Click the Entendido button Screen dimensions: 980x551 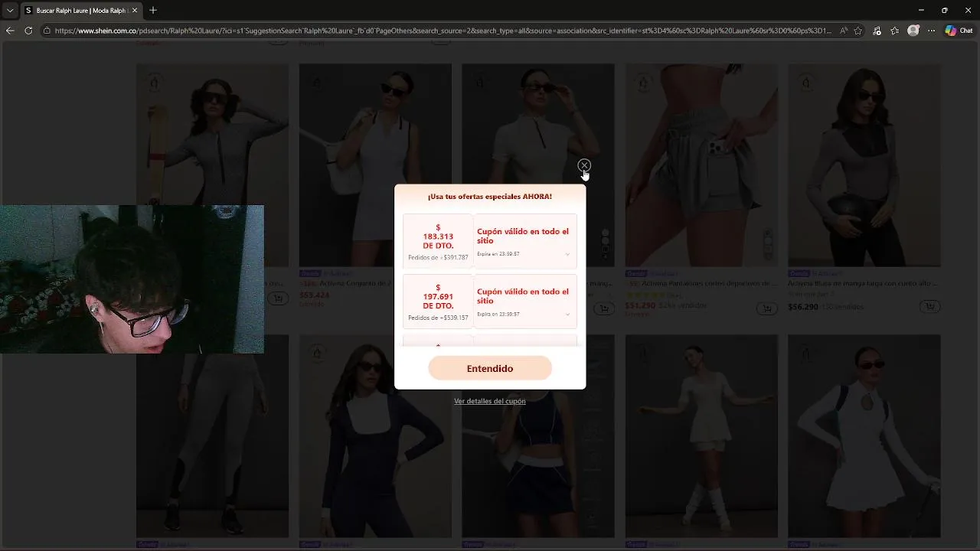coord(490,368)
